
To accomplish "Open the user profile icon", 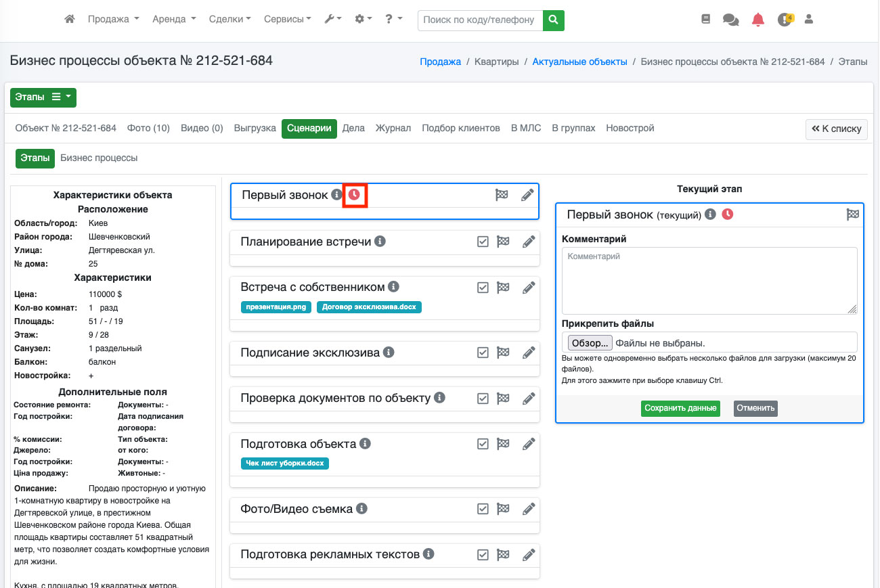I will coord(808,20).
